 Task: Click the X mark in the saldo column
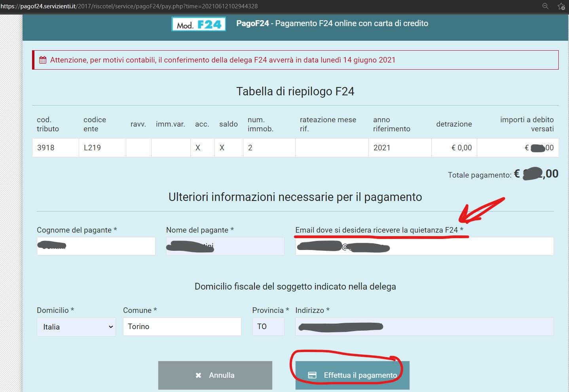[222, 148]
